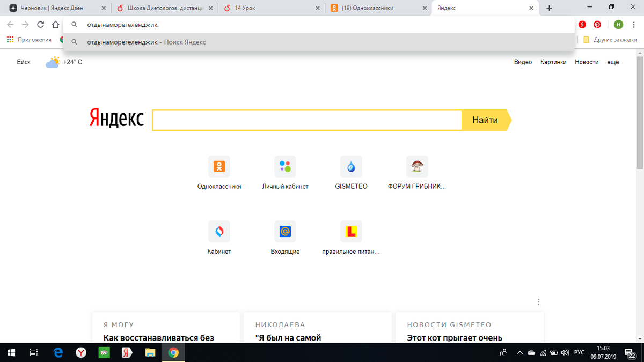Click the weather cloud icon
Screen dimensions: 644x362
[x=53, y=62]
